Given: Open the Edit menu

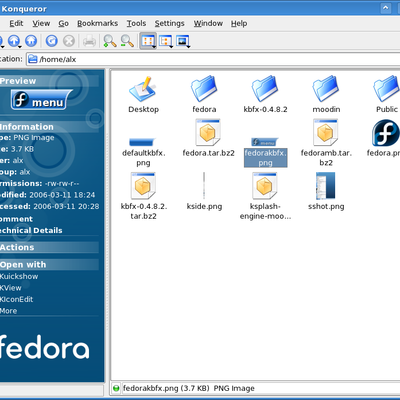Looking at the screenshot, I should (16, 23).
